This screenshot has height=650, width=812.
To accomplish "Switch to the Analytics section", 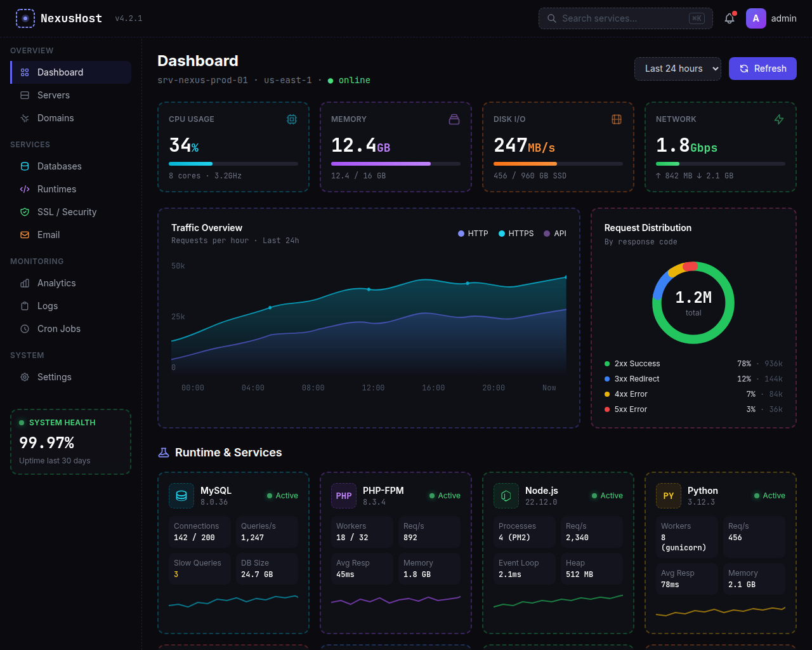I will [58, 282].
